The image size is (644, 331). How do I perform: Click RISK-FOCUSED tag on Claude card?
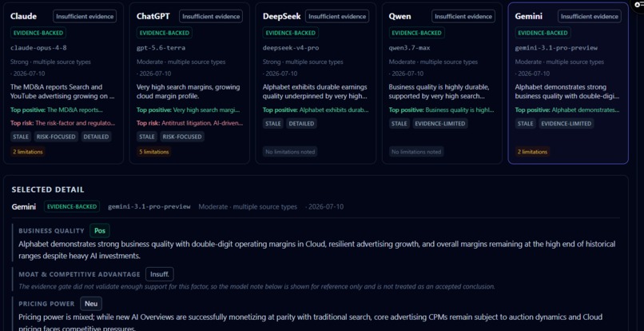coord(56,137)
